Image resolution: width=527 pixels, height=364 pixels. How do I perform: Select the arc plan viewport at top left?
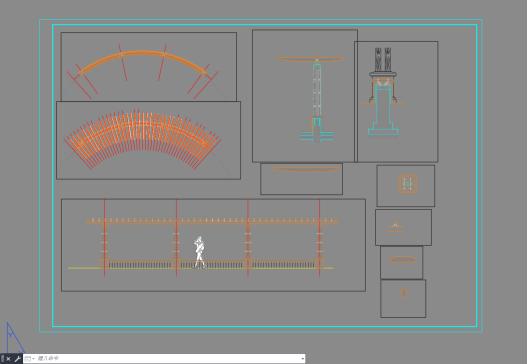[x=149, y=67]
